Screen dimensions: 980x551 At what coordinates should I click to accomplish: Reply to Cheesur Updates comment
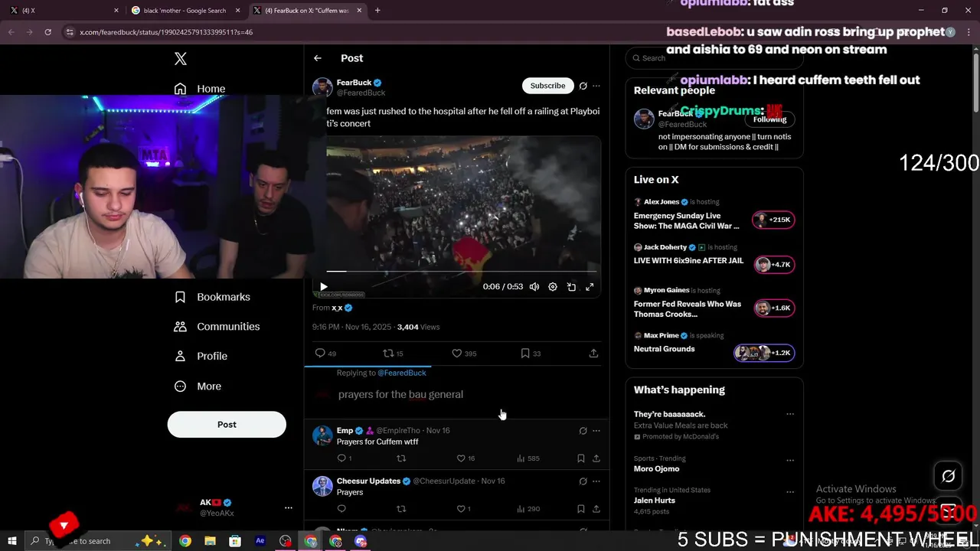tap(341, 509)
